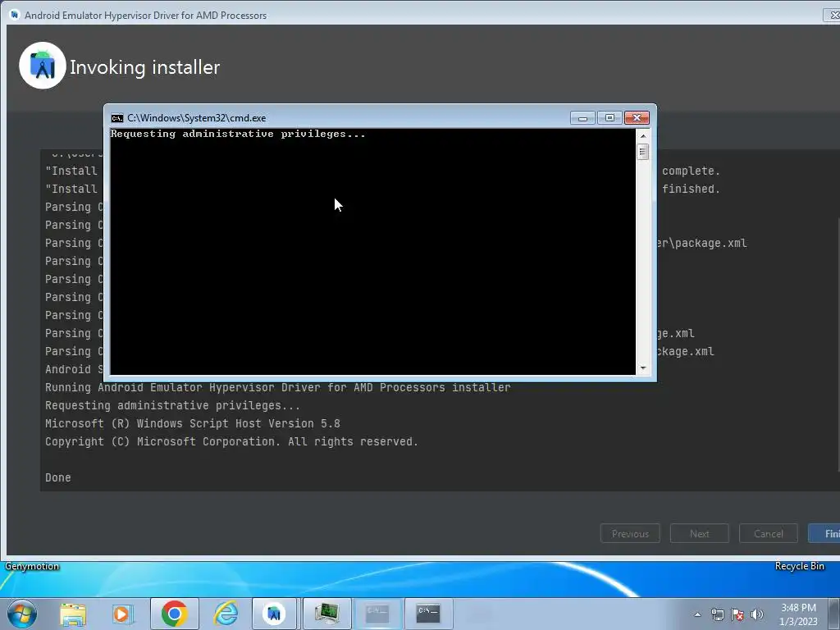Close the cmd.exe window
The width and height of the screenshot is (840, 630).
637,118
